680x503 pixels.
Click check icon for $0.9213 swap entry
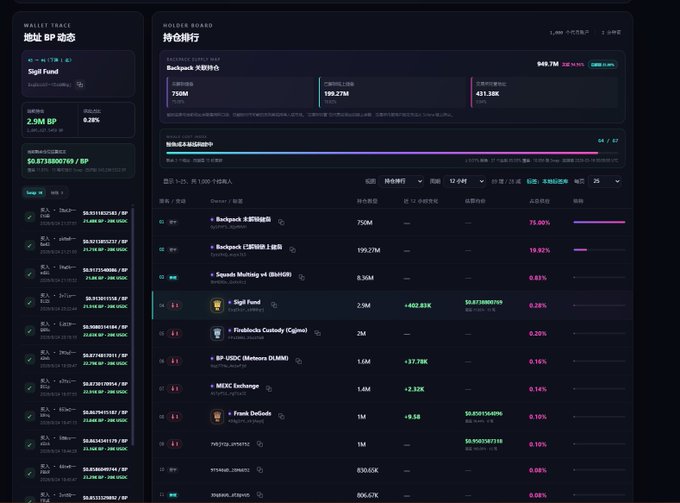click(x=29, y=245)
